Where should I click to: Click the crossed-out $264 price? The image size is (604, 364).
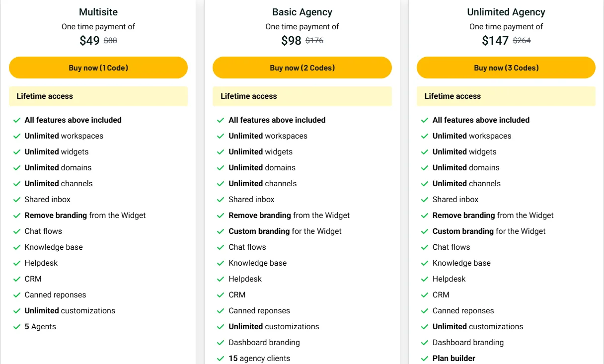[x=522, y=41]
